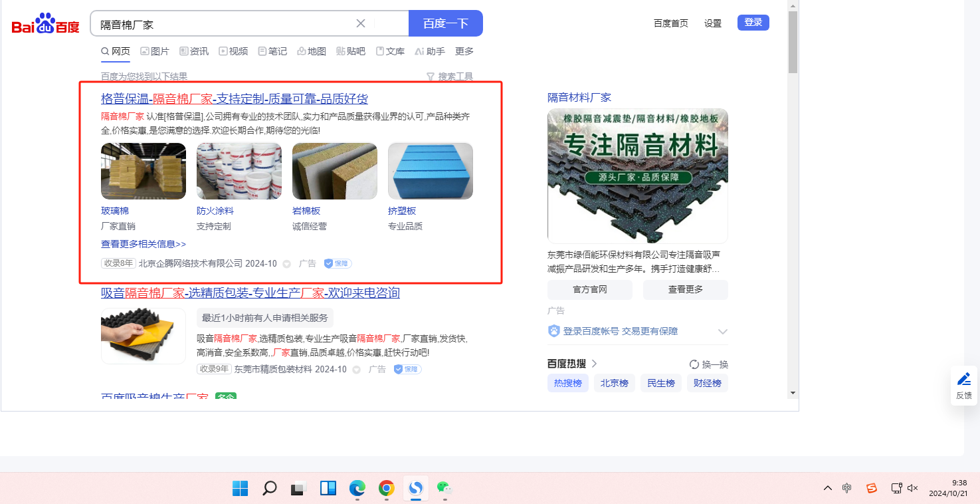The image size is (980, 504).
Task: Open the Ai 助手 tab
Action: pos(430,51)
